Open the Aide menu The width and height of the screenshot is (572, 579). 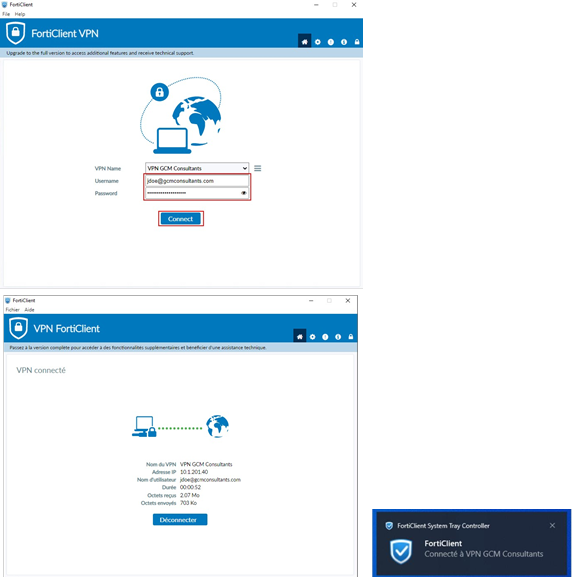[29, 309]
